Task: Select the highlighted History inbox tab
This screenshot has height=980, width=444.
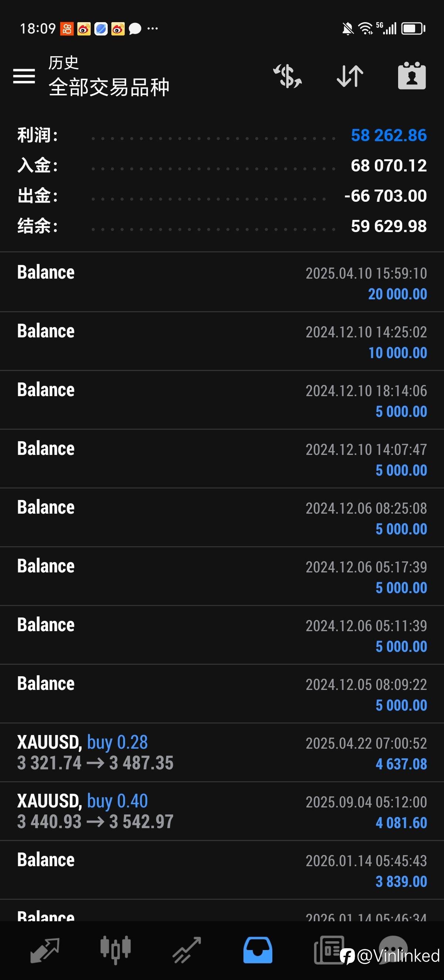Action: [x=258, y=950]
